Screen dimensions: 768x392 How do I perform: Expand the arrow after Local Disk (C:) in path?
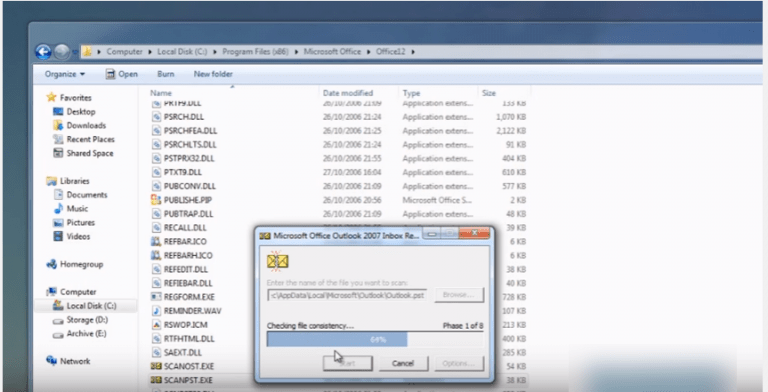coord(215,51)
